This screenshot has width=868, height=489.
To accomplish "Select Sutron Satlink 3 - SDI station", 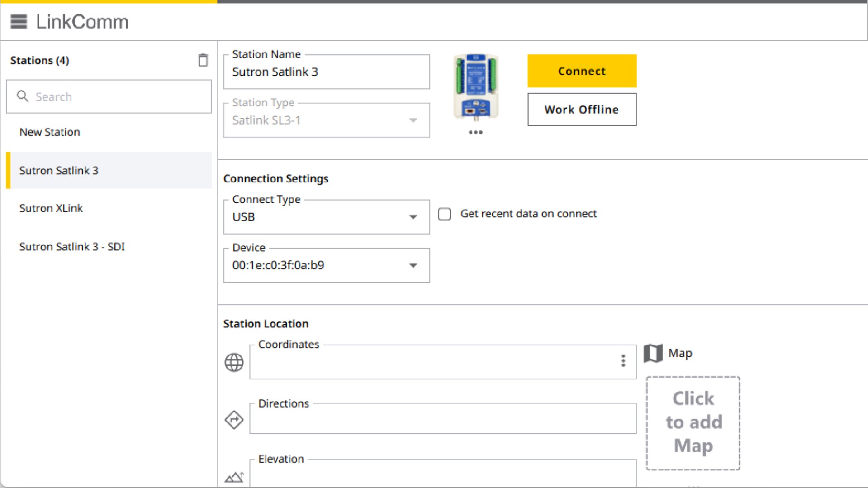I will click(x=109, y=247).
